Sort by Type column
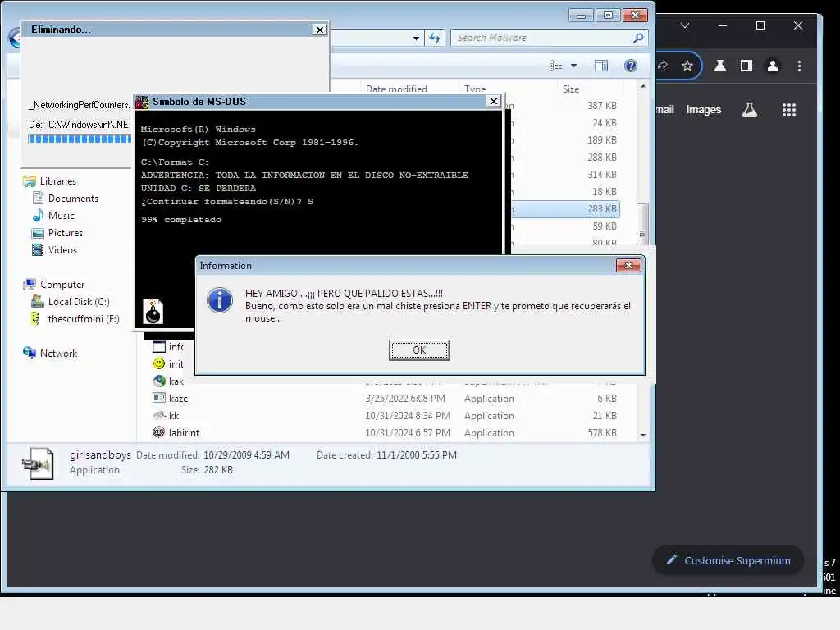Viewport: 840px width, 630px height. tap(475, 89)
